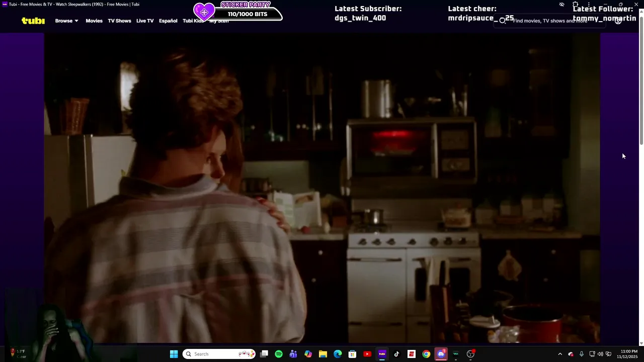Launch Spotify from the taskbar
The height and width of the screenshot is (362, 644).
[279, 354]
